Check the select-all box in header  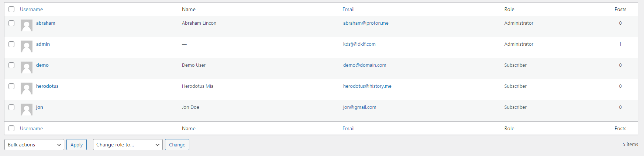click(x=11, y=9)
